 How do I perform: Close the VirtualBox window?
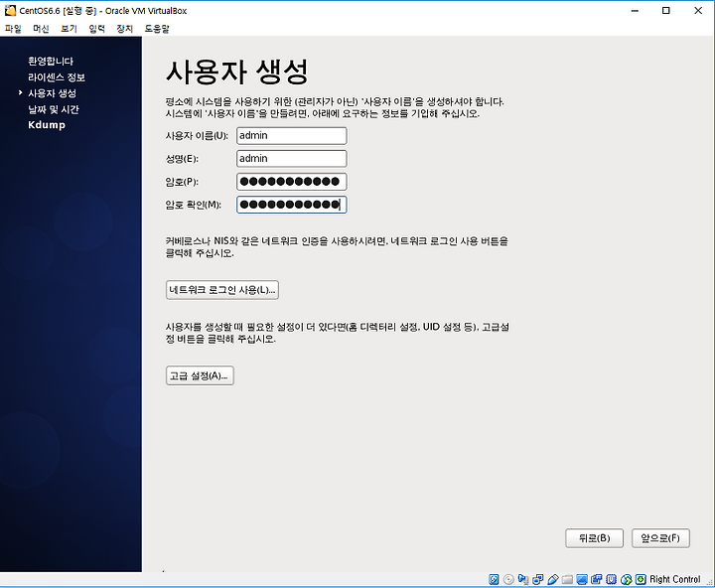(698, 11)
